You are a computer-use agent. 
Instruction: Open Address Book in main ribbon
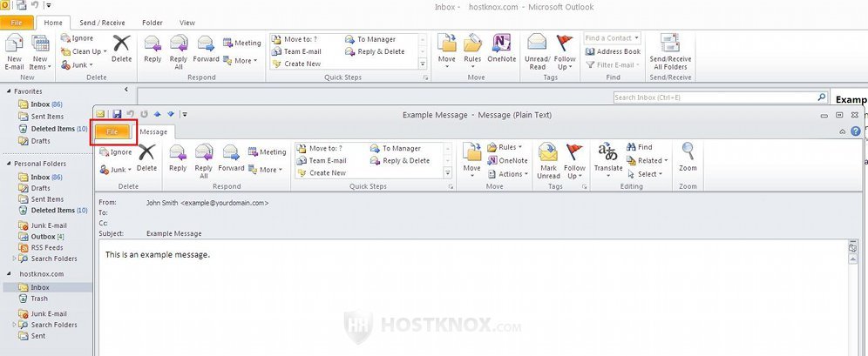click(x=613, y=51)
